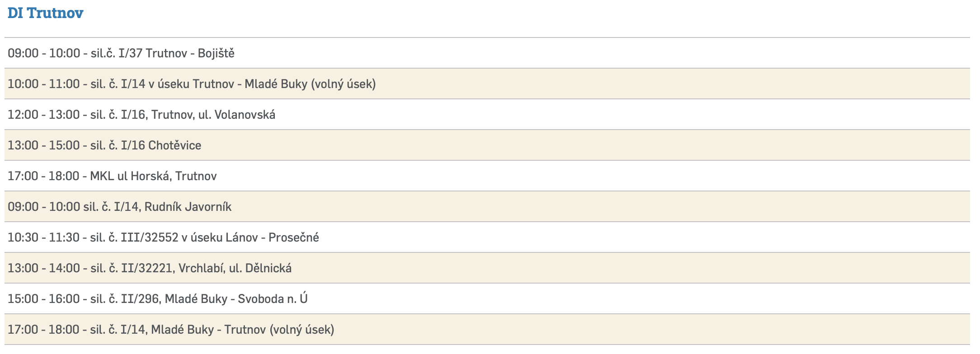The image size is (980, 354).
Task: Select the ul. Volanovská location text
Action: [x=236, y=115]
